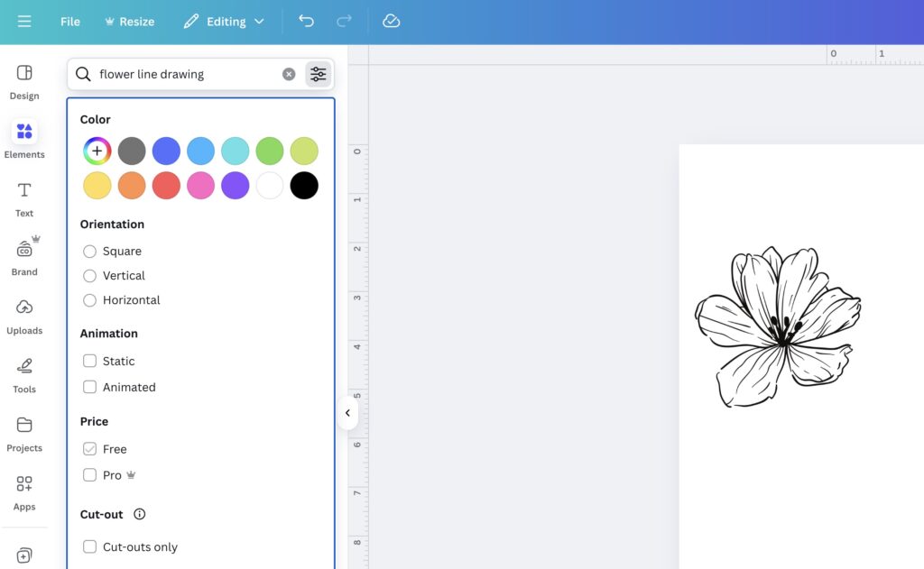This screenshot has height=569, width=924.
Task: Open the File menu
Action: pos(69,21)
